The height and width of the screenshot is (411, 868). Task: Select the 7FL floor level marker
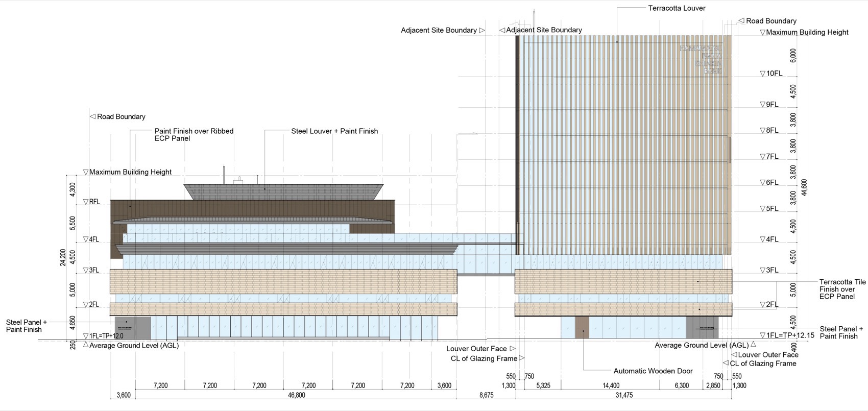click(x=769, y=157)
